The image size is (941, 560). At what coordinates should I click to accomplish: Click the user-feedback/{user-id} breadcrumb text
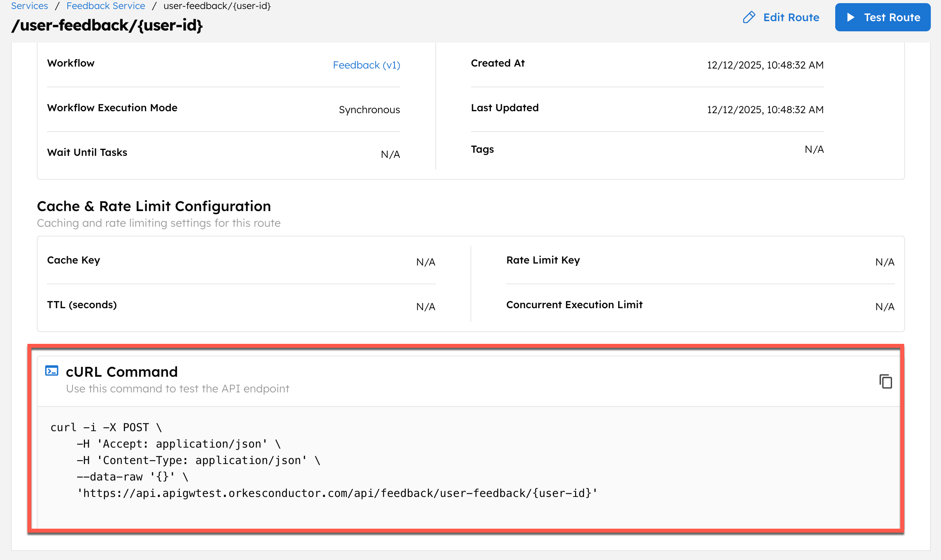click(217, 6)
